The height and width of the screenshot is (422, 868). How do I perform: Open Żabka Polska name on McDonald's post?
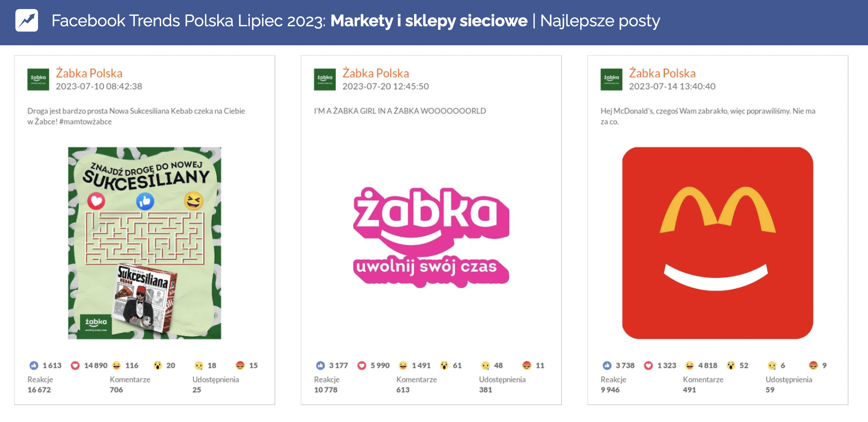pyautogui.click(x=662, y=73)
